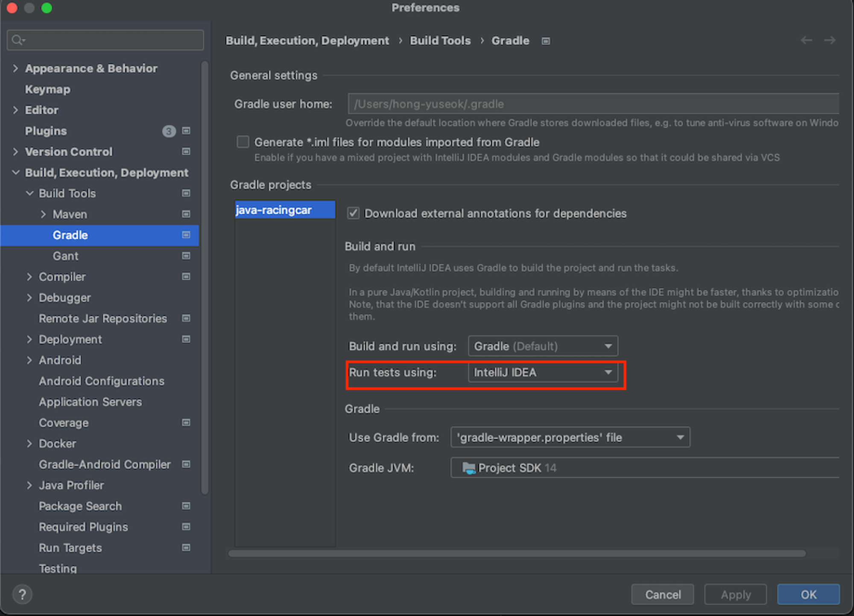The image size is (854, 616).
Task: Open help with the question mark button
Action: pyautogui.click(x=22, y=594)
